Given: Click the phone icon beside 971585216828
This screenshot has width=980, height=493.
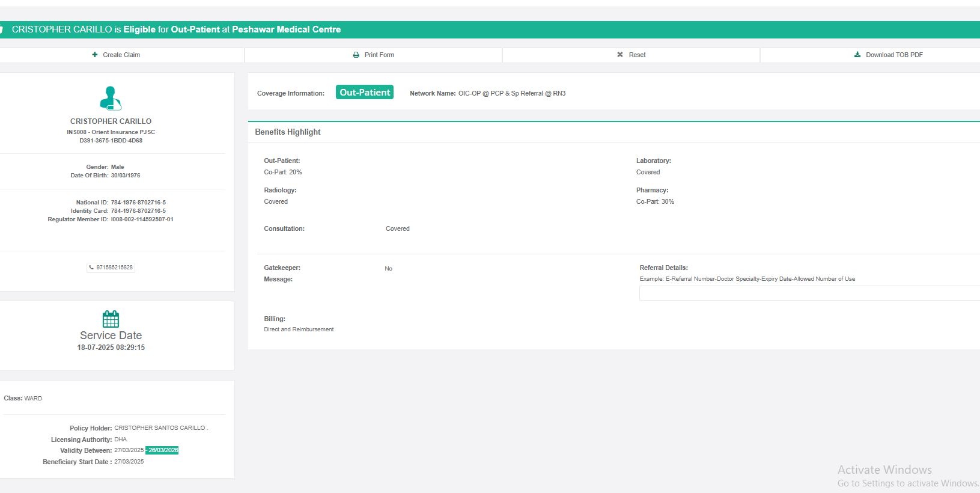Looking at the screenshot, I should [91, 268].
